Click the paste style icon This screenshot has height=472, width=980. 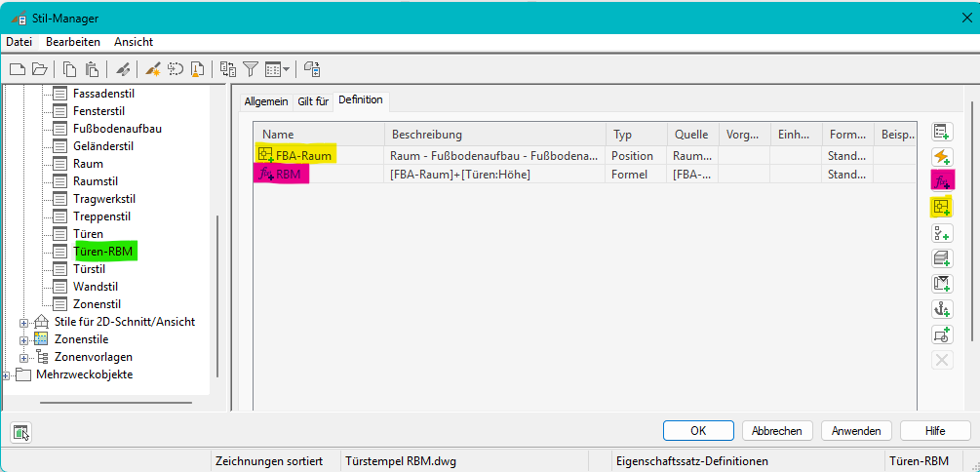(92, 68)
